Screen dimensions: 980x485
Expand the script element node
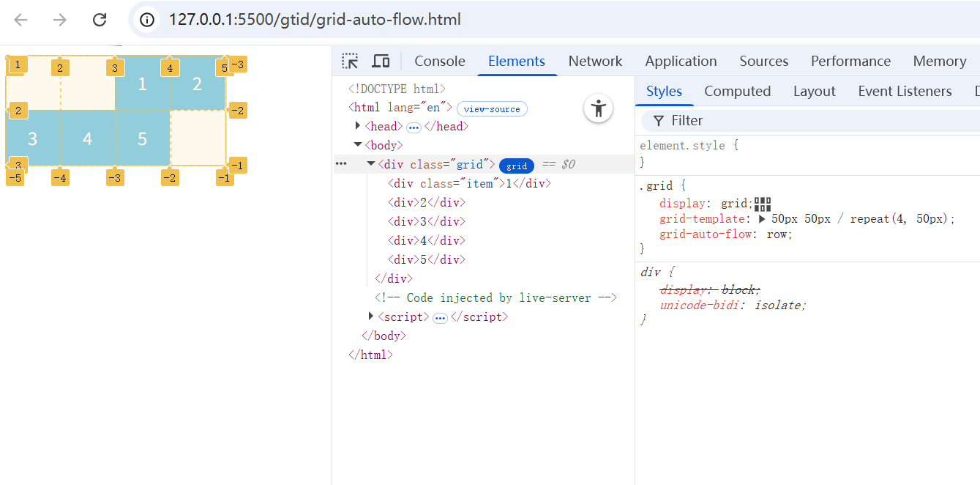[371, 316]
